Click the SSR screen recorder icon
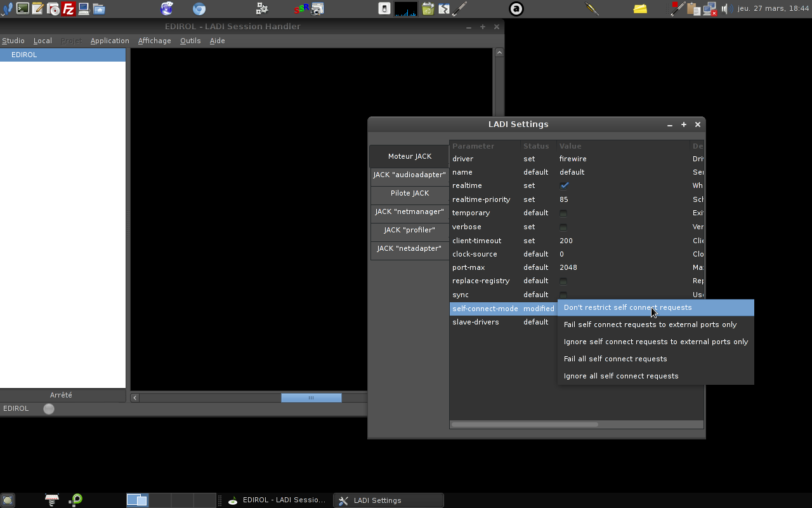Screen dimensions: 812x508 pyautogui.click(x=302, y=9)
